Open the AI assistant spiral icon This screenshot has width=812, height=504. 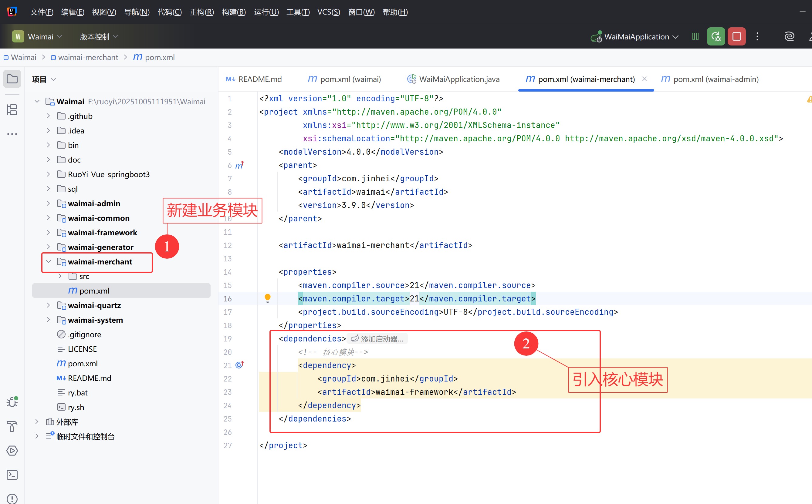click(x=789, y=36)
